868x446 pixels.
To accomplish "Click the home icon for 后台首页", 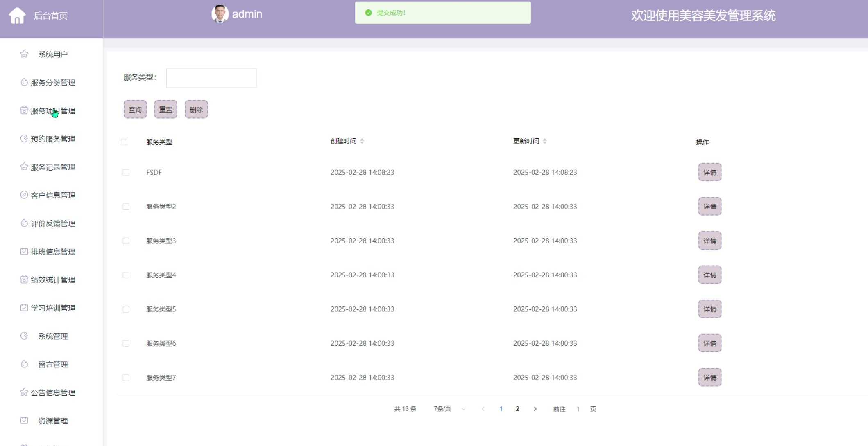I will click(17, 16).
